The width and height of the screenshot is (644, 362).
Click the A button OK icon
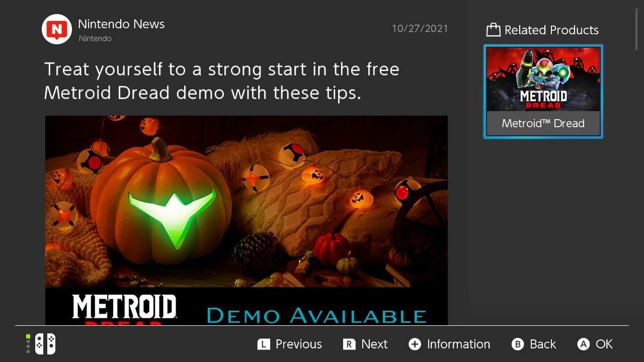point(584,344)
